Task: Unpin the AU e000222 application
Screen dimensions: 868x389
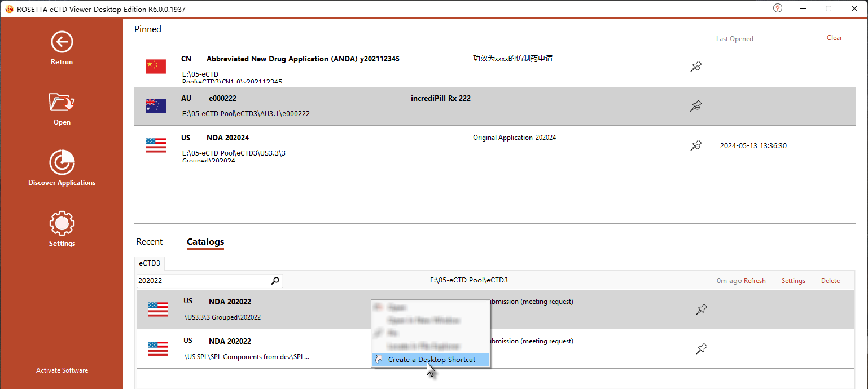Action: point(696,105)
